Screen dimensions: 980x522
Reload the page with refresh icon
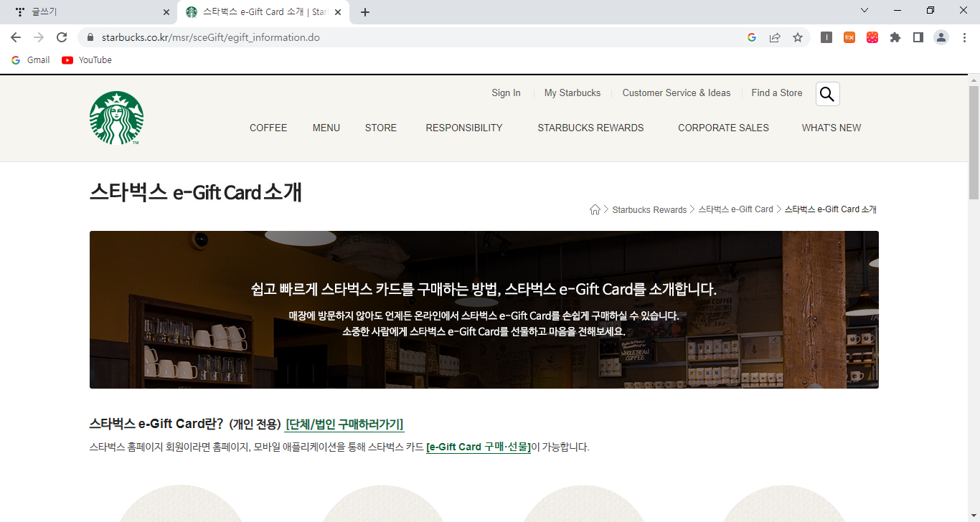(x=62, y=37)
